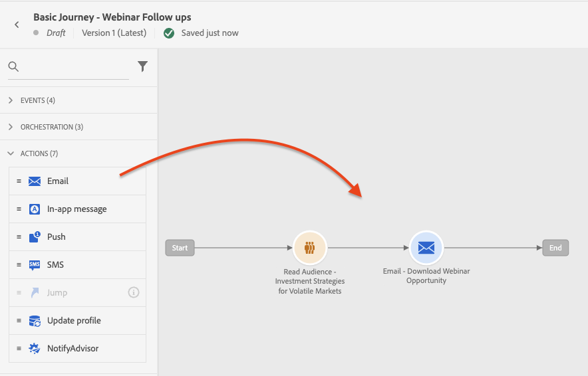
Task: Grab the drag handle beside NotifyAdvisor
Action: tap(19, 348)
